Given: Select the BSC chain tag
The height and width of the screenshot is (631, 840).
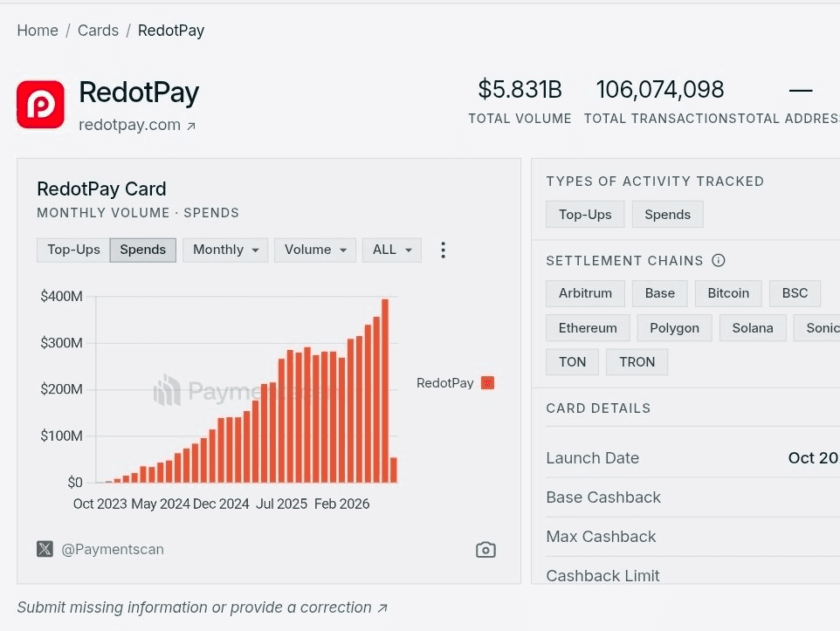Looking at the screenshot, I should [795, 293].
